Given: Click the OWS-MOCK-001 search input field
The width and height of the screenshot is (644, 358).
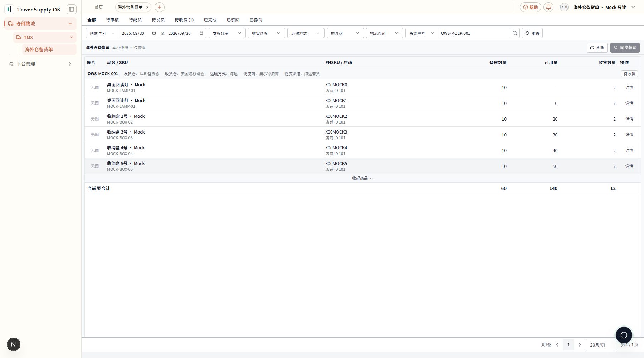Looking at the screenshot, I should coord(474,33).
